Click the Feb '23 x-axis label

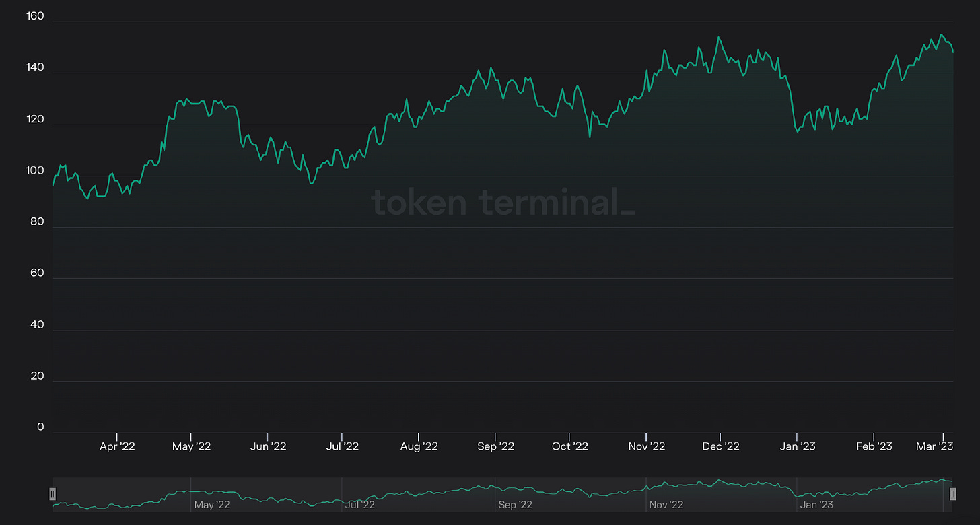click(x=873, y=446)
